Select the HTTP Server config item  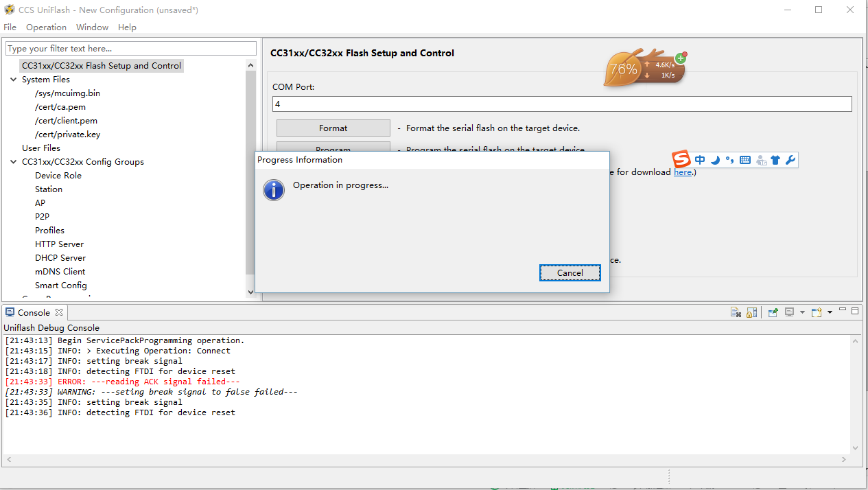59,244
